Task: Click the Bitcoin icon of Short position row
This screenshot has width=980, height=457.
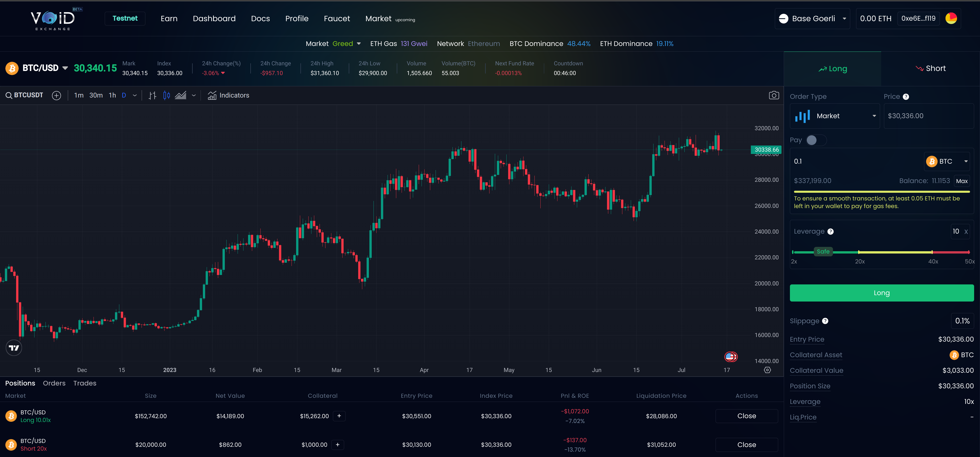Action: [x=11, y=444]
